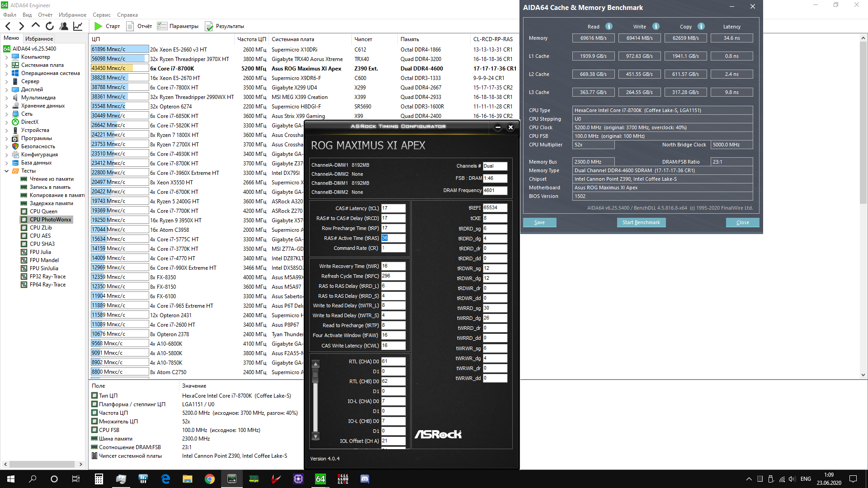Collapse the Тесты tree node
The image size is (868, 488).
(x=6, y=171)
